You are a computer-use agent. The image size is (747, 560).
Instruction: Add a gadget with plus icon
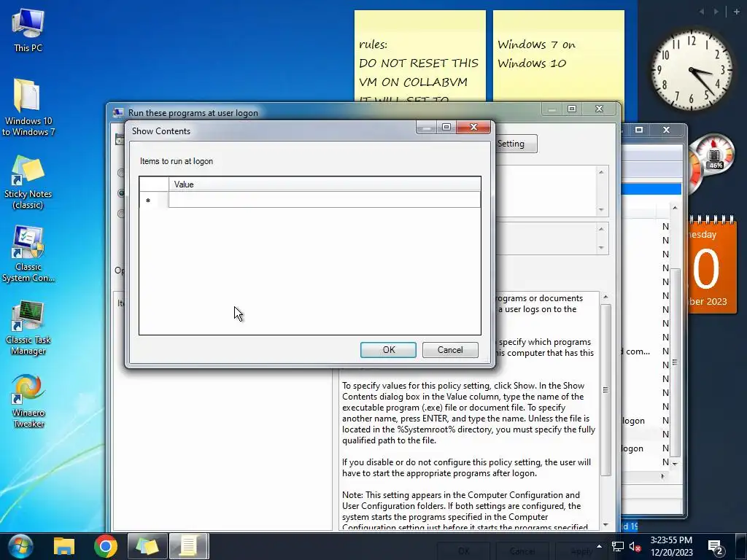pos(736,12)
